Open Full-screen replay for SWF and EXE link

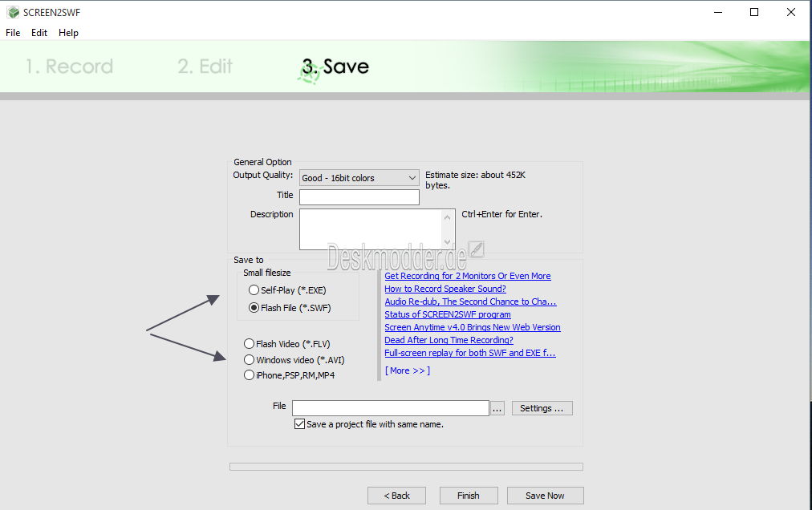[x=470, y=353]
